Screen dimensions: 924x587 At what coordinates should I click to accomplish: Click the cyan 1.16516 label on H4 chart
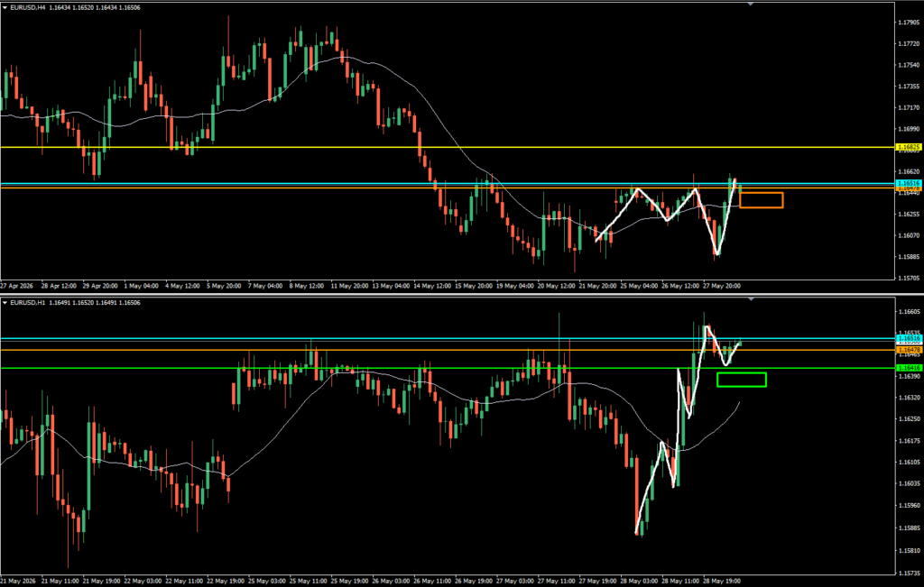[x=908, y=183]
